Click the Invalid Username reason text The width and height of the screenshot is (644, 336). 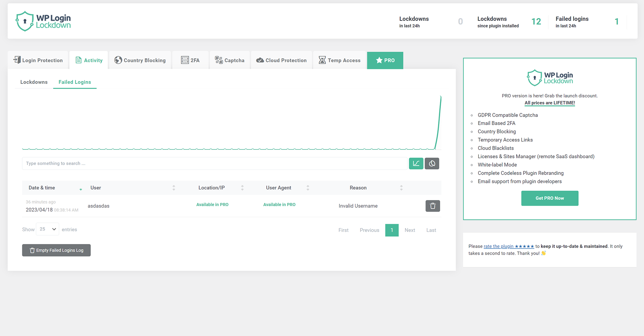click(x=358, y=206)
